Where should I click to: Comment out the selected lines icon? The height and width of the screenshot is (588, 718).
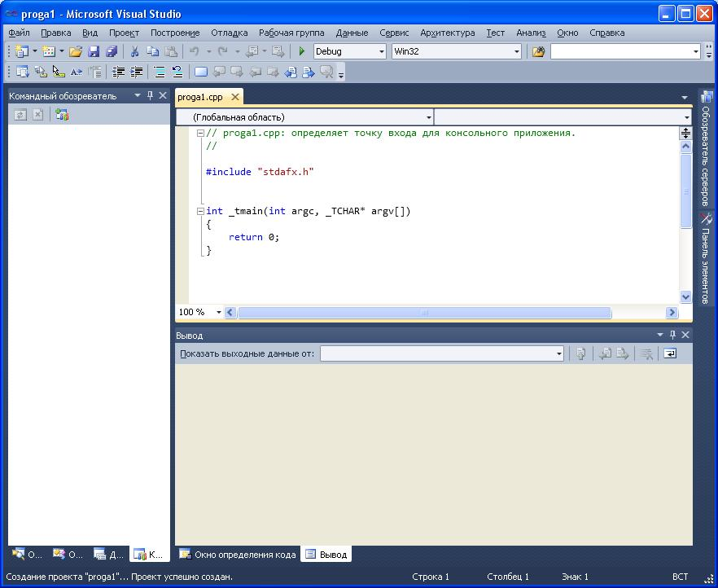click(x=160, y=72)
